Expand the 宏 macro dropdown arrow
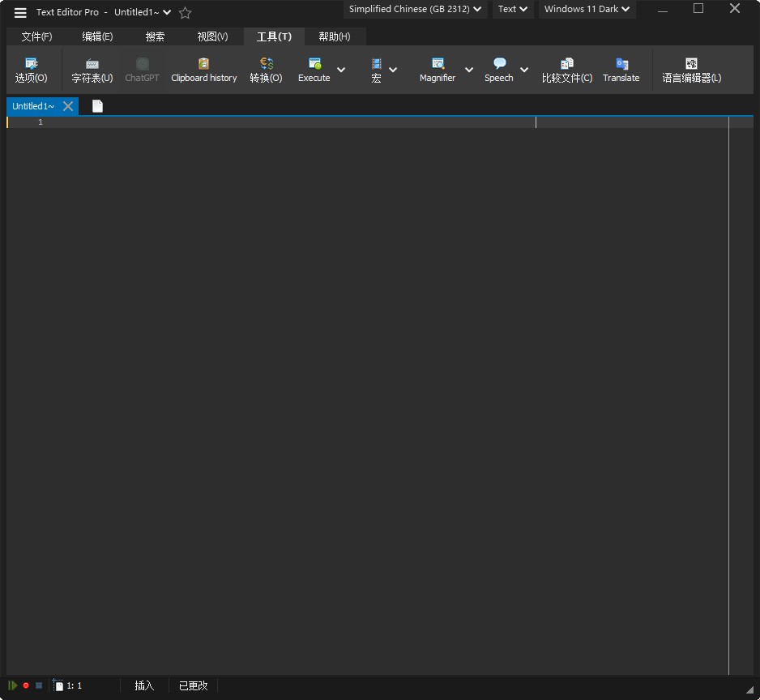Screen dimensions: 760x700 tap(393, 70)
